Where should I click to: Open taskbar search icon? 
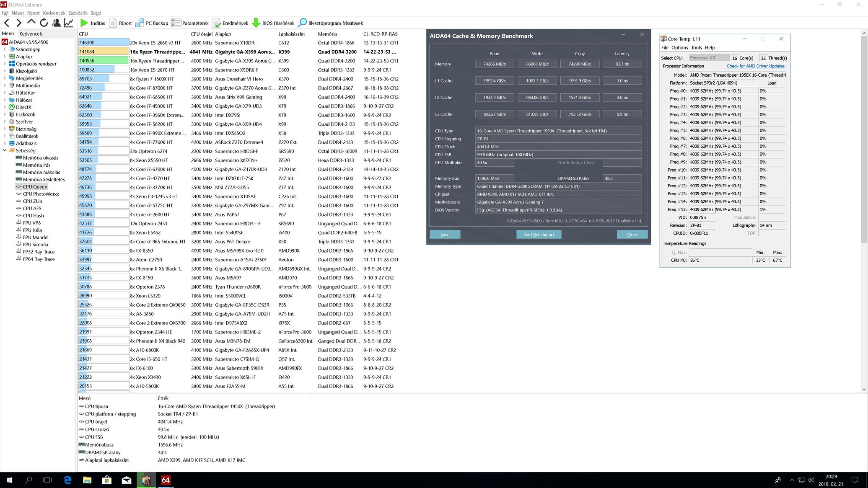tap(29, 480)
